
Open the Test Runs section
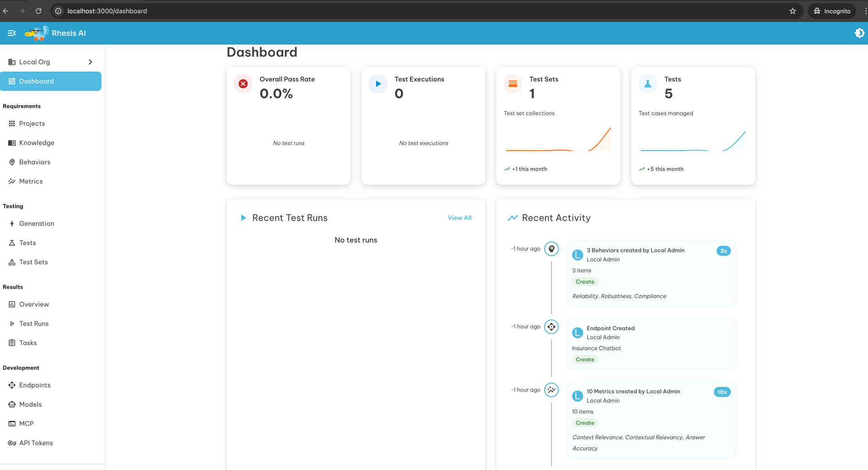pos(33,323)
